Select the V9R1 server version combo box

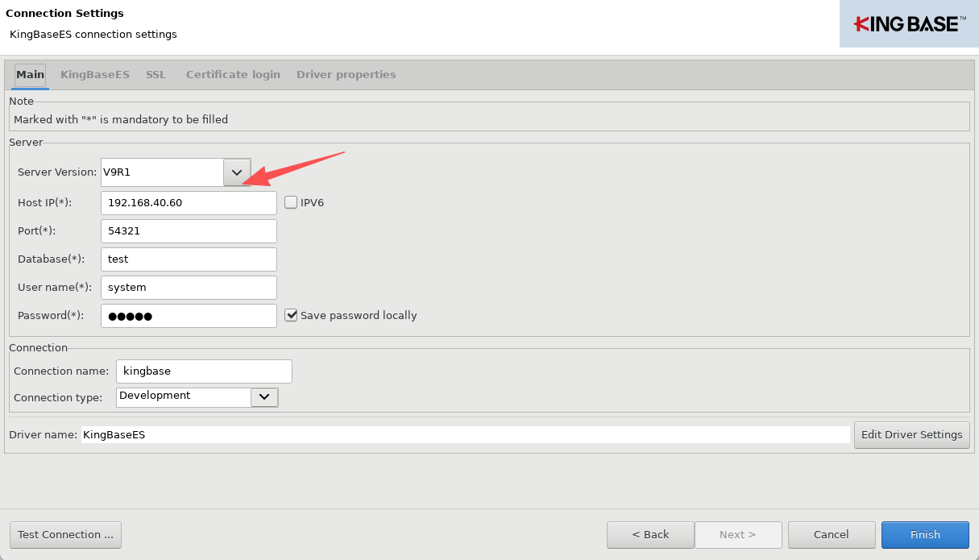pyautogui.click(x=162, y=172)
